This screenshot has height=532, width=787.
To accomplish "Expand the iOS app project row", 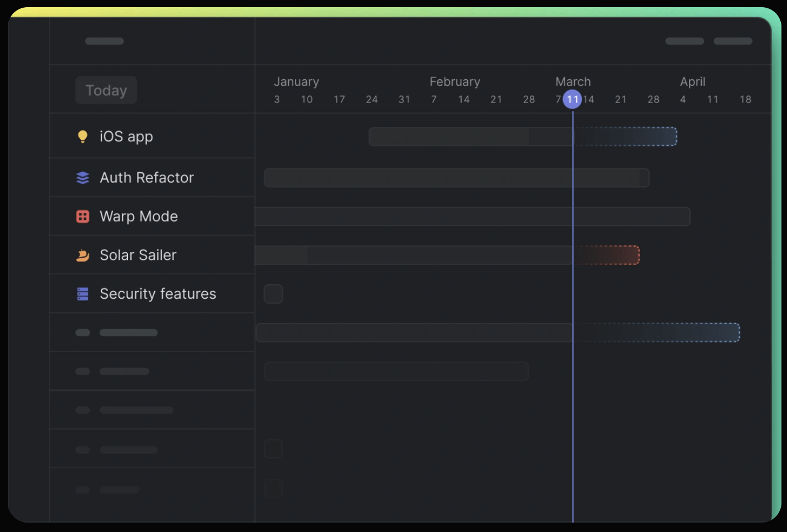I will (x=126, y=136).
